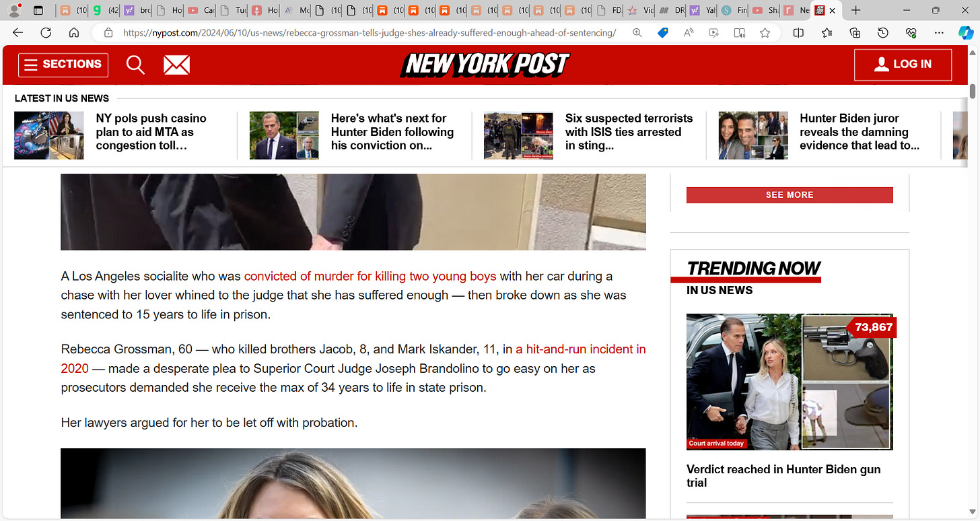Image resolution: width=980 pixels, height=521 pixels.
Task: Click the Hunter Biden conviction story thumbnail
Action: click(x=284, y=135)
